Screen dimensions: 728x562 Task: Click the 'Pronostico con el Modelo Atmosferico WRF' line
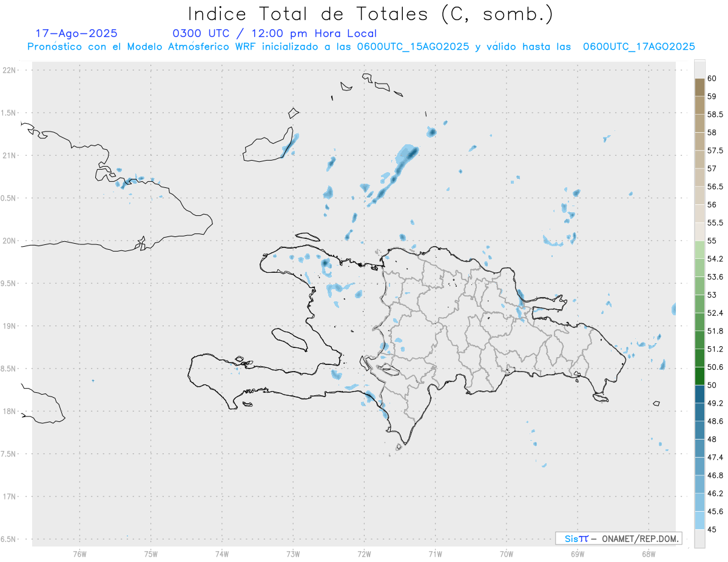[361, 47]
